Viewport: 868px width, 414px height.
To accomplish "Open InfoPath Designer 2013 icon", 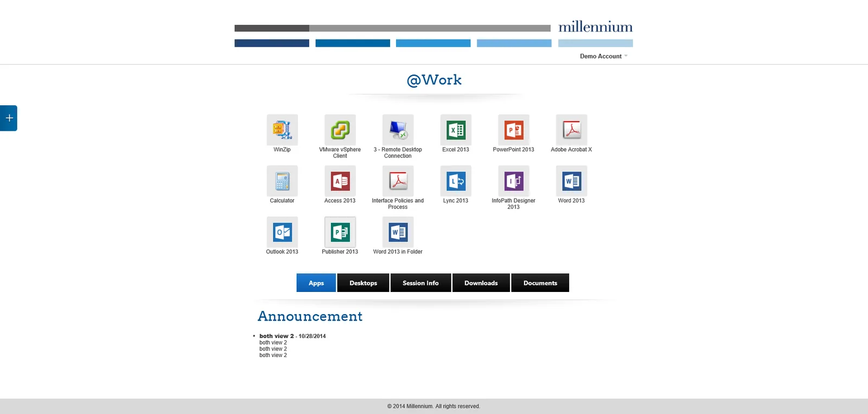I will click(514, 181).
